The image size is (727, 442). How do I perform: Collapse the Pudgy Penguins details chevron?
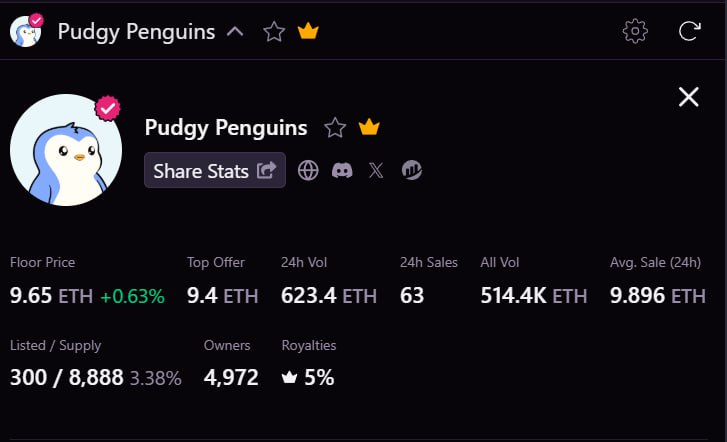(235, 32)
